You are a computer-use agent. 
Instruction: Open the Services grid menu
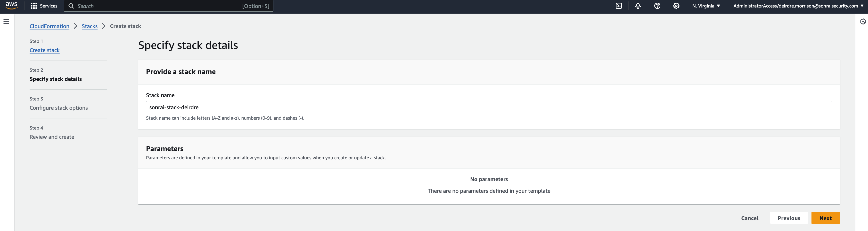(34, 6)
